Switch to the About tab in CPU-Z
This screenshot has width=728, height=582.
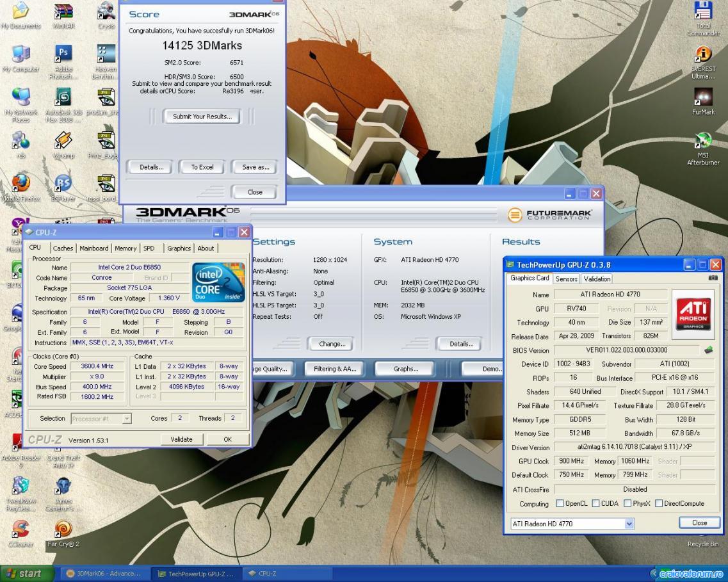point(206,248)
